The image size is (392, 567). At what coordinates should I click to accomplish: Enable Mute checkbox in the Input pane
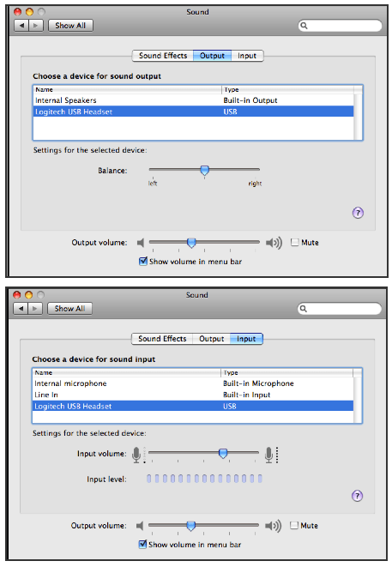(294, 525)
